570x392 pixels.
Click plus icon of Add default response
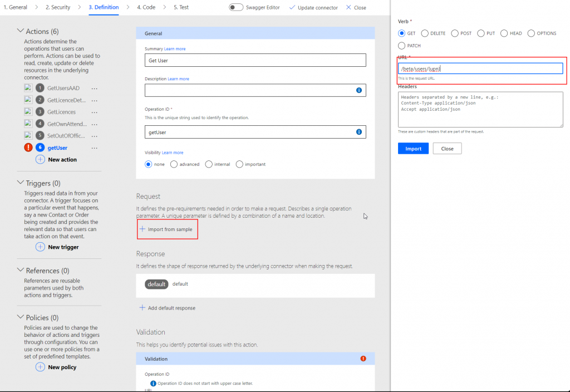pos(142,307)
